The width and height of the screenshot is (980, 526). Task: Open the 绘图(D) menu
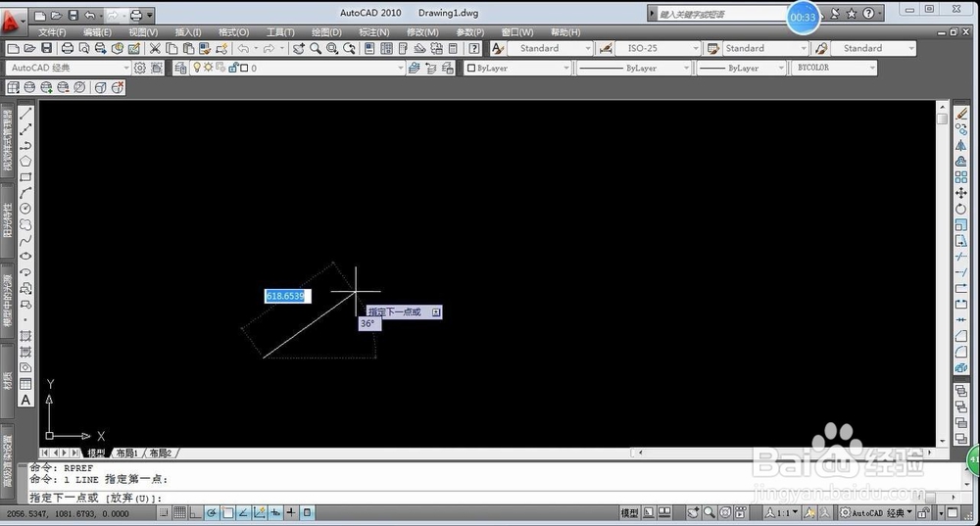pos(326,32)
